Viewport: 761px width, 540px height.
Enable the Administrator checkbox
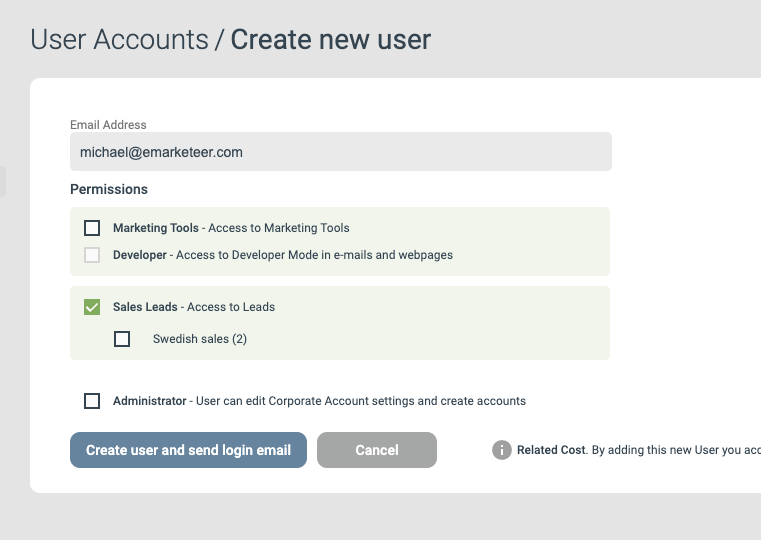[x=92, y=401]
